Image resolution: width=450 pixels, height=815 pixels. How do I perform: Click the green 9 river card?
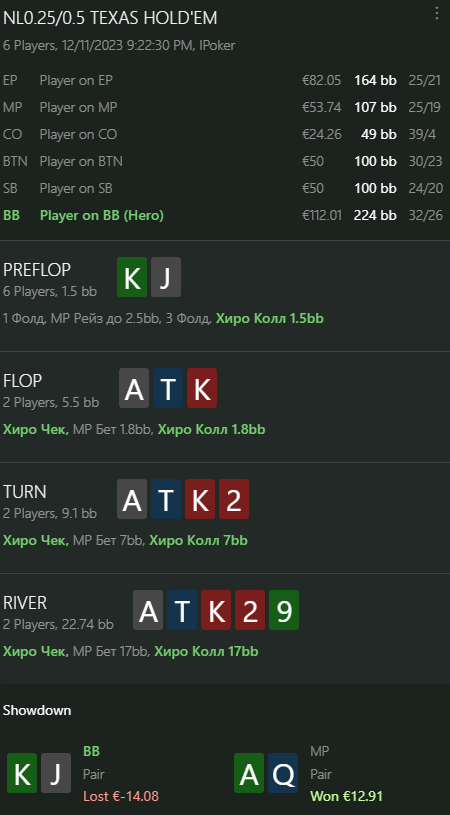click(284, 610)
